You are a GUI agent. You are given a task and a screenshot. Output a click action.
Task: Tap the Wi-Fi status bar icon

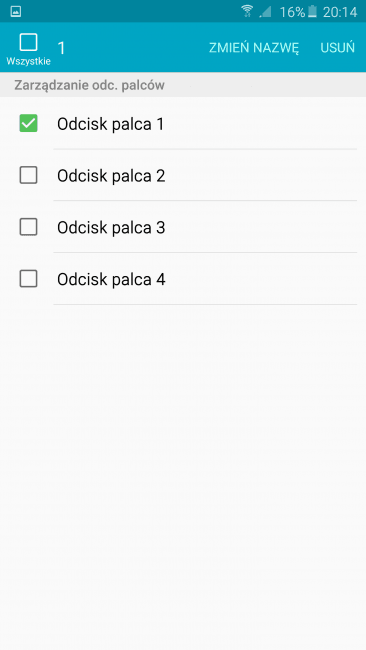coord(247,11)
